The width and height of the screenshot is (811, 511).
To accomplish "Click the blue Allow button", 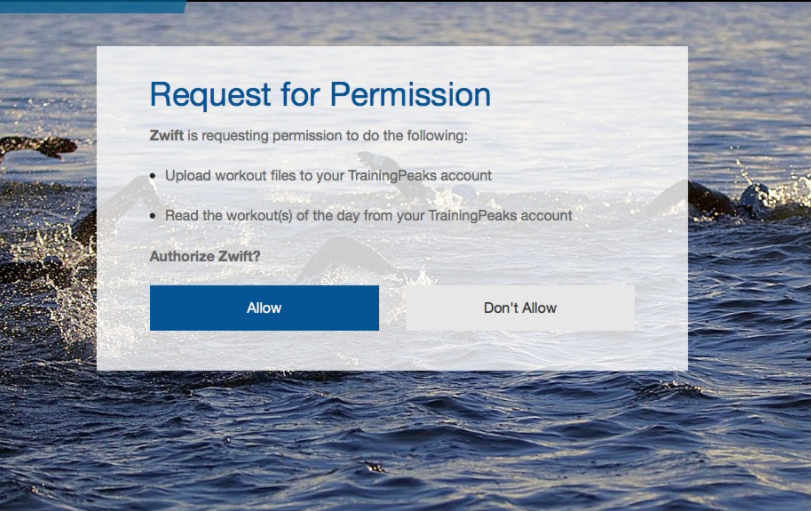I will (x=264, y=308).
